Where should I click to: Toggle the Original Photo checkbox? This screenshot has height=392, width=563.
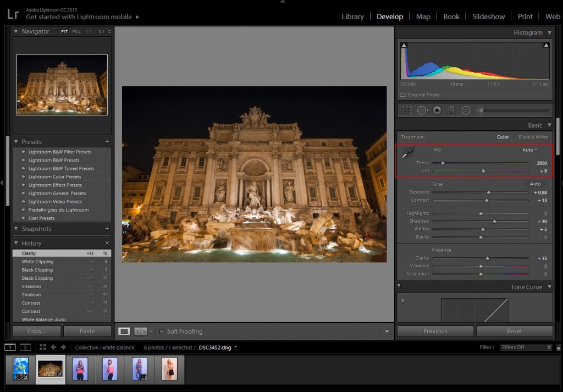pyautogui.click(x=402, y=95)
